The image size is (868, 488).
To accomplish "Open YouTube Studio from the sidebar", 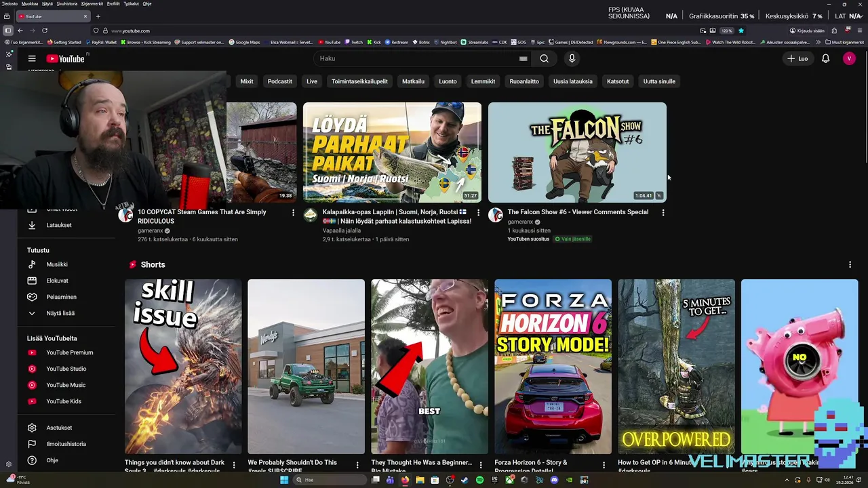I will tap(66, 369).
